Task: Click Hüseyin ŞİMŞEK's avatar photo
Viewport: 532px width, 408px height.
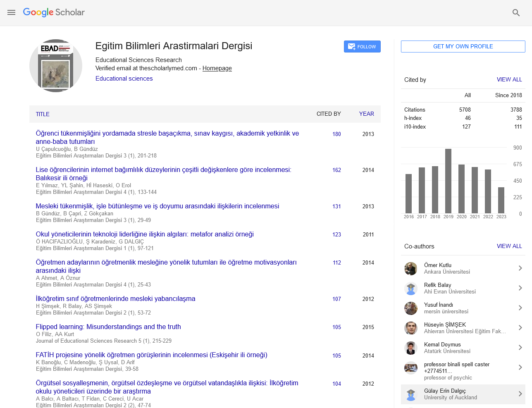Action: (x=410, y=328)
